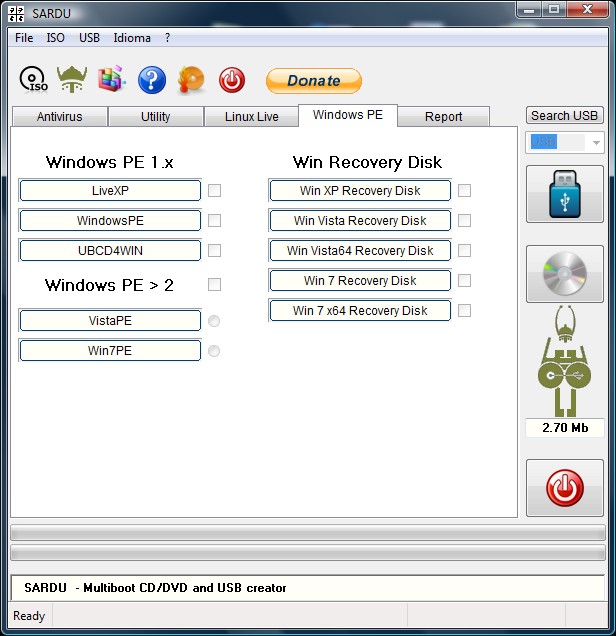Click the Win Recovery Disk heading
This screenshot has width=616, height=636.
tap(367, 162)
